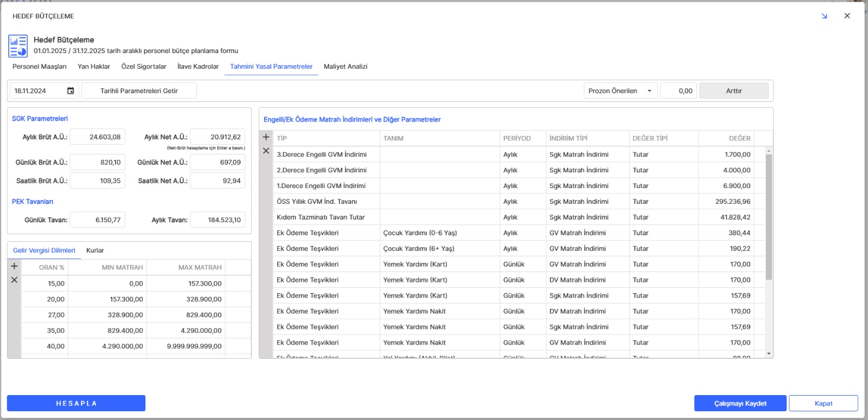Click the Aylık Brüt A.Ü. input field
Image resolution: width=868 pixels, height=420 pixels.
(98, 137)
